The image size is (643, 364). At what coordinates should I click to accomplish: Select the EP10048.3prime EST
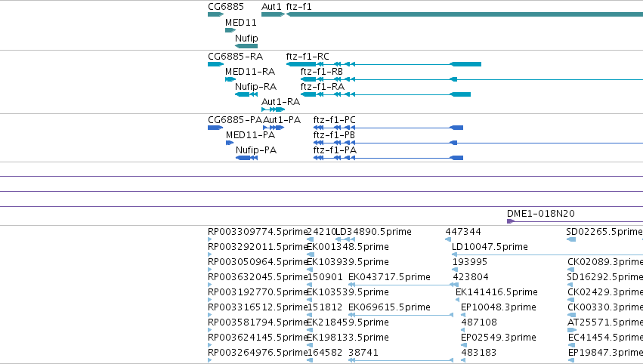(x=498, y=307)
